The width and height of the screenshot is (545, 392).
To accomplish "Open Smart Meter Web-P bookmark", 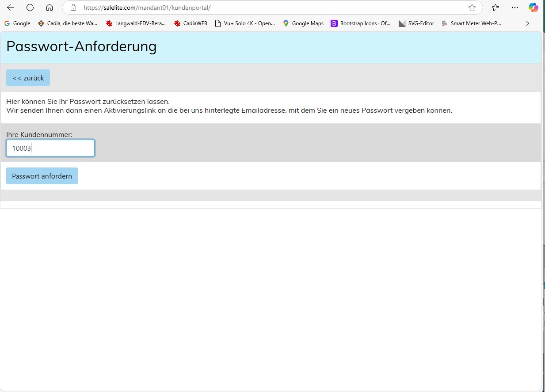I will pos(472,23).
